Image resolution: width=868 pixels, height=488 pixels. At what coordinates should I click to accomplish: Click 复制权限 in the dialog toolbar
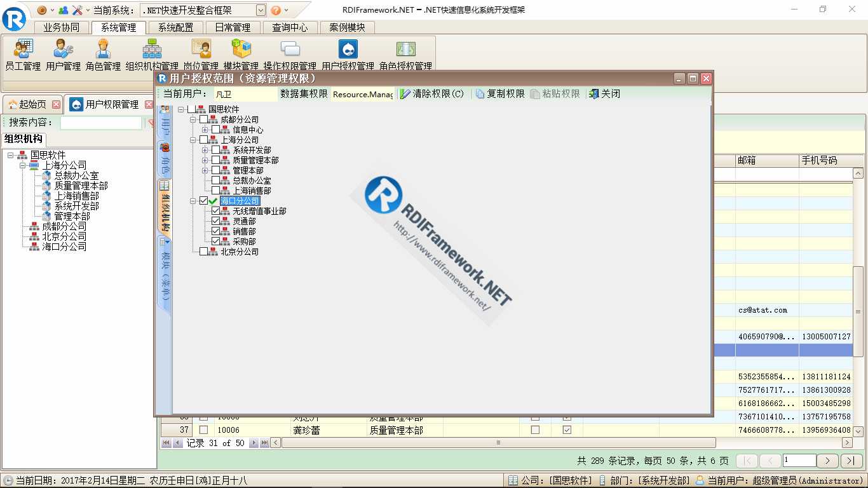coord(499,93)
